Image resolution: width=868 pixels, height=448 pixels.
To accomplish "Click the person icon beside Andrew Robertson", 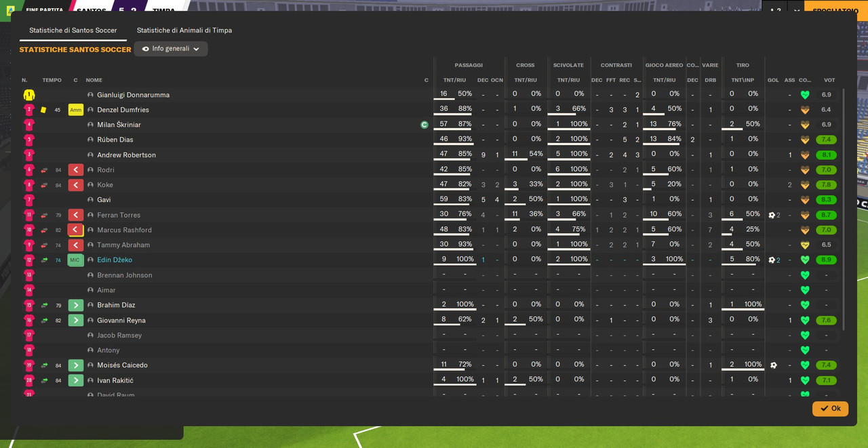I will click(90, 155).
